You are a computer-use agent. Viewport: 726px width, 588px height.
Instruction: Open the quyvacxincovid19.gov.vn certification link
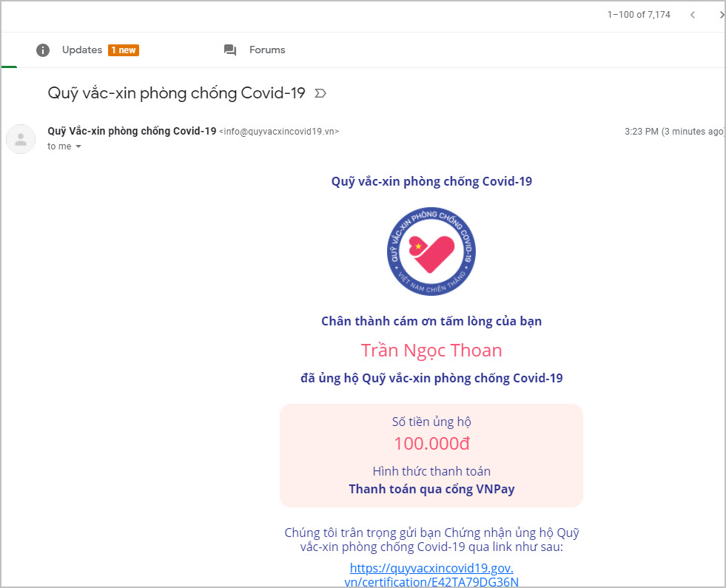pyautogui.click(x=431, y=575)
